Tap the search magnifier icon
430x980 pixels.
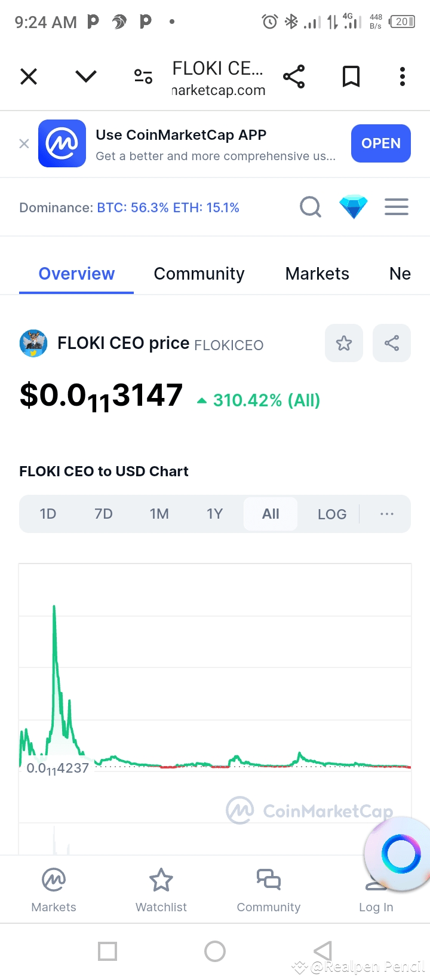tap(310, 207)
